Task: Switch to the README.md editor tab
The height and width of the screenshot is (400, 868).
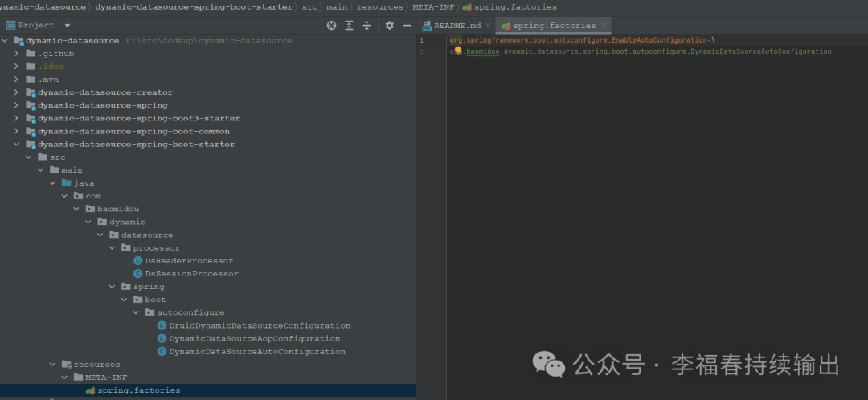Action: pyautogui.click(x=457, y=26)
